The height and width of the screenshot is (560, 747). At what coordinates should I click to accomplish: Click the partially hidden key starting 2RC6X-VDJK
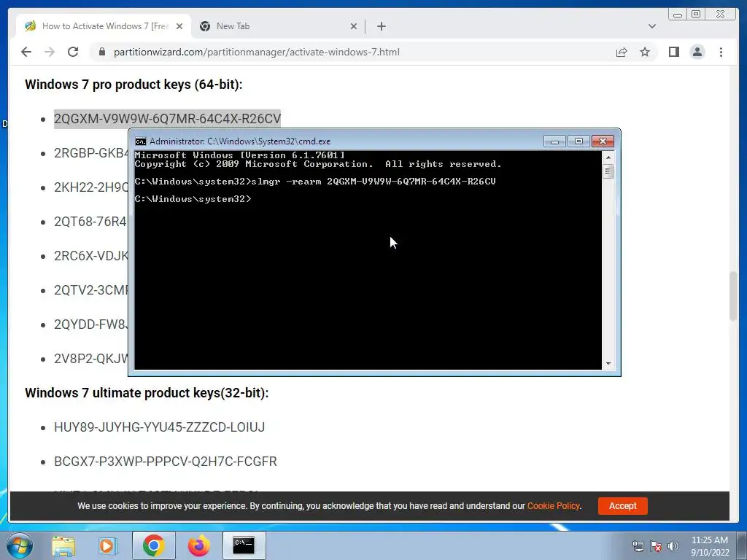coord(91,256)
